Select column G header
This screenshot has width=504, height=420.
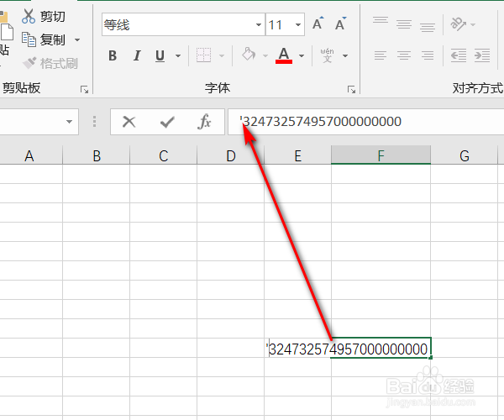(x=465, y=156)
